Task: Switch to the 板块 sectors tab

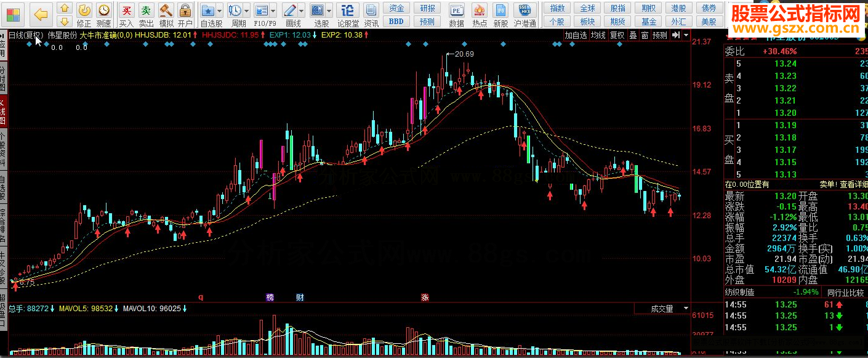Action: point(588,22)
